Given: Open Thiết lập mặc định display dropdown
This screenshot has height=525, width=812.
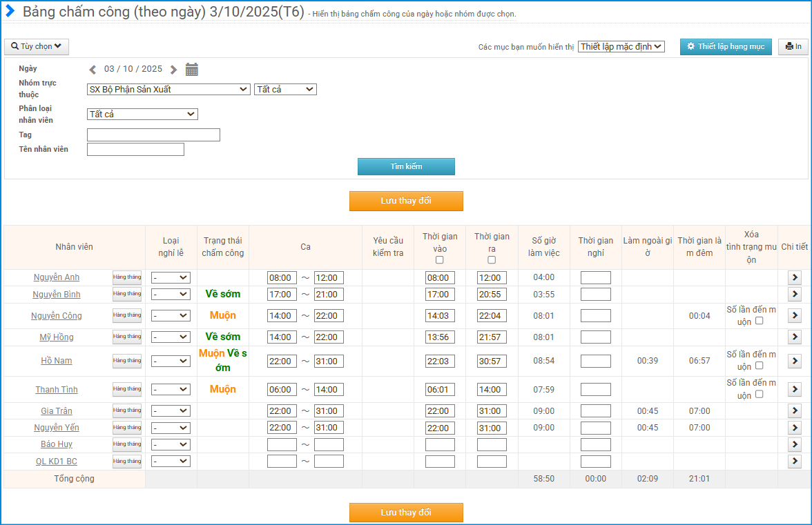Looking at the screenshot, I should [621, 46].
